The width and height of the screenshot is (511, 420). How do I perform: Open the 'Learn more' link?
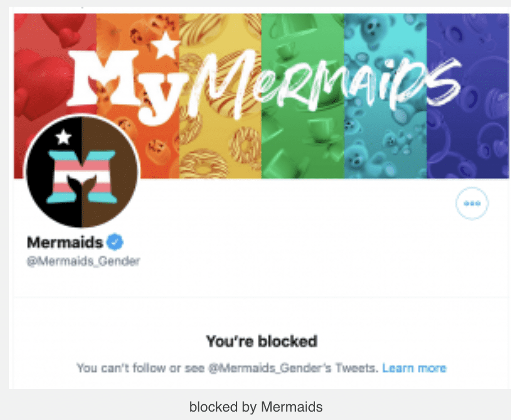(x=414, y=368)
